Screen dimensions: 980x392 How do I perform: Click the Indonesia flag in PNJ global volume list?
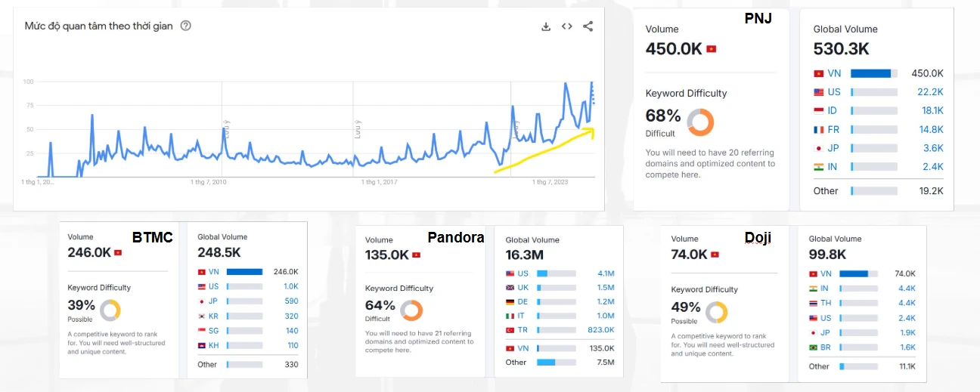[x=818, y=110]
